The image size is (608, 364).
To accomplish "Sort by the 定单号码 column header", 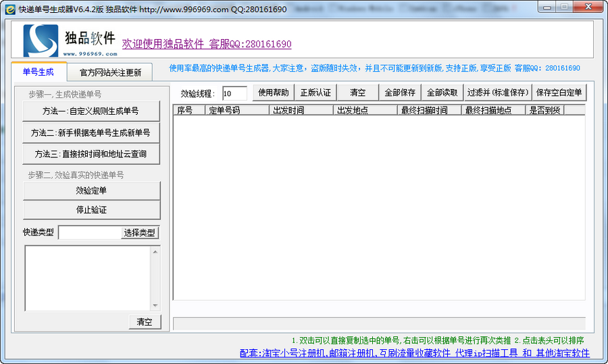I will coord(237,110).
